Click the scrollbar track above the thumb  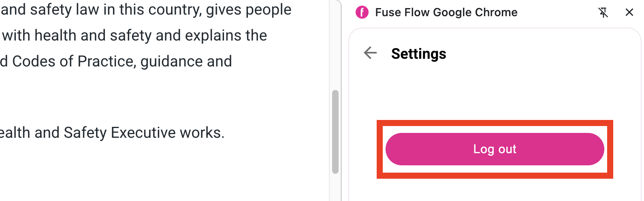click(x=335, y=45)
